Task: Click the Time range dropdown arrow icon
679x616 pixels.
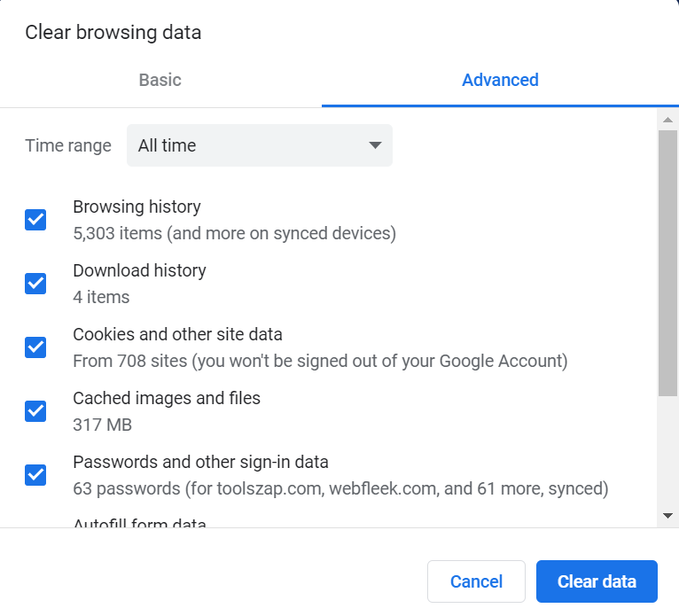Action: point(375,145)
